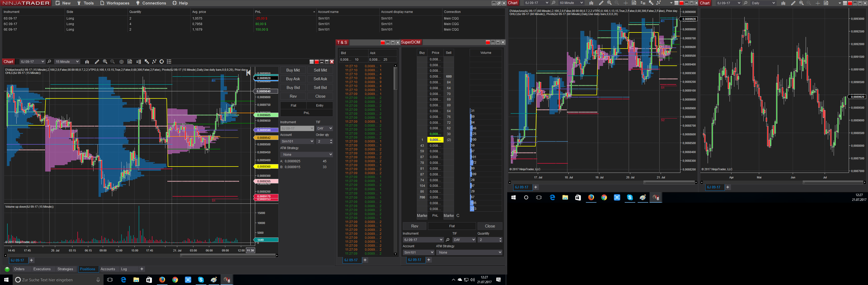This screenshot has width=868, height=285.
Task: Open instrument search in the Daily chart
Action: click(x=746, y=3)
